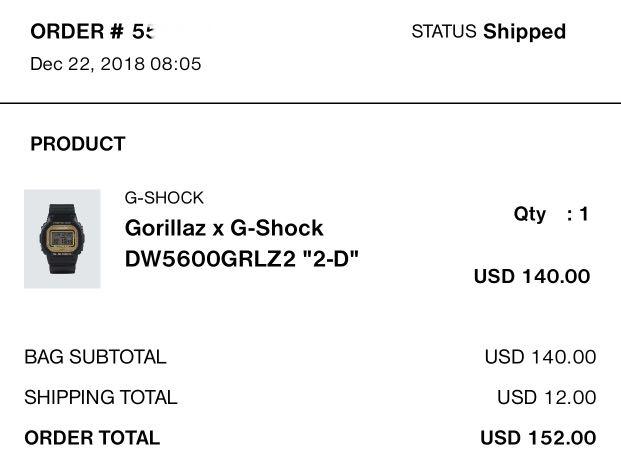
Task: Tap the USD 140.00 product price
Action: pos(532,276)
